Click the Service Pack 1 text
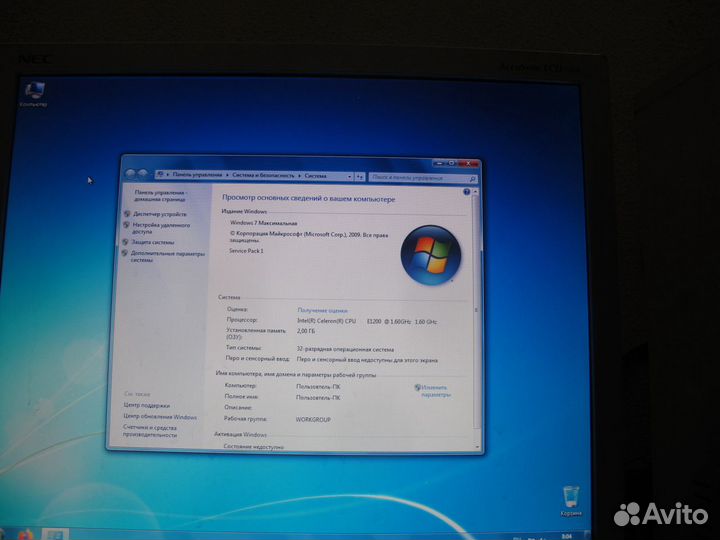Image resolution: width=720 pixels, height=540 pixels. coord(246,251)
